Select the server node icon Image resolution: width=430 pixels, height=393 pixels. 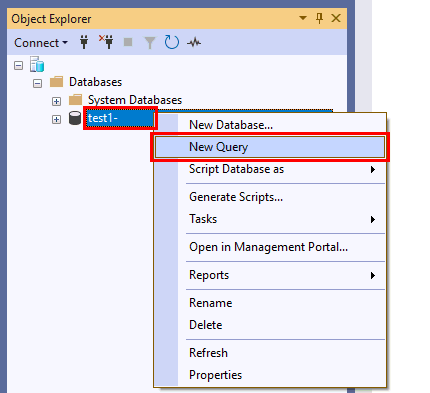click(x=37, y=64)
